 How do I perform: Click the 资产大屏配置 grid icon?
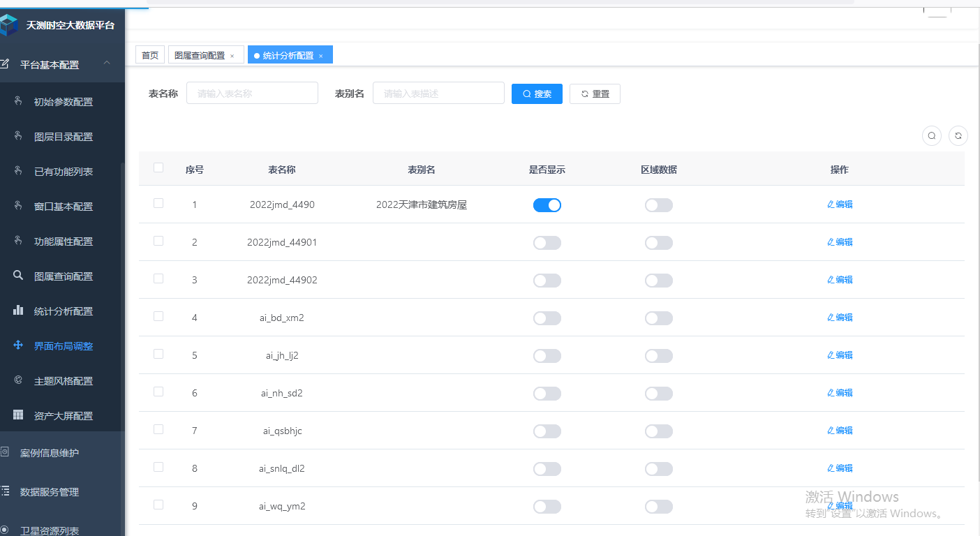point(17,415)
